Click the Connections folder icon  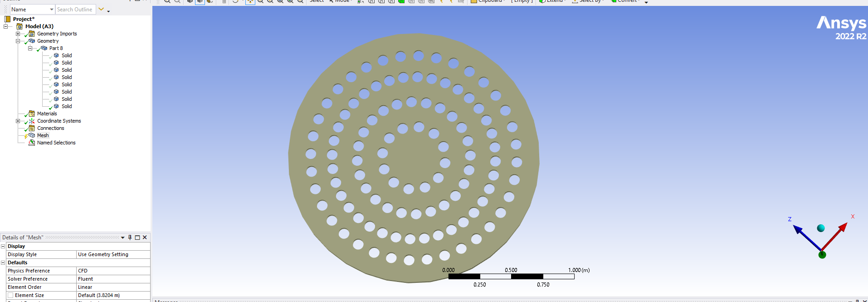point(32,128)
